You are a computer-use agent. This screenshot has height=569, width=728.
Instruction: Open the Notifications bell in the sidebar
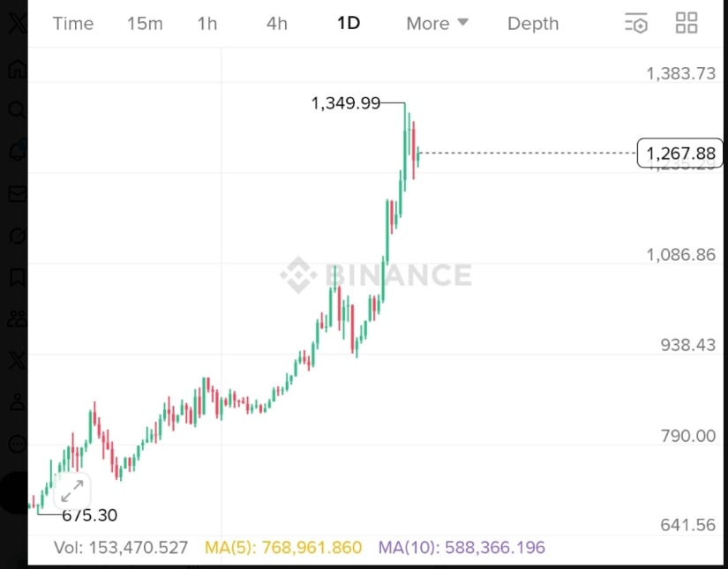(x=17, y=152)
